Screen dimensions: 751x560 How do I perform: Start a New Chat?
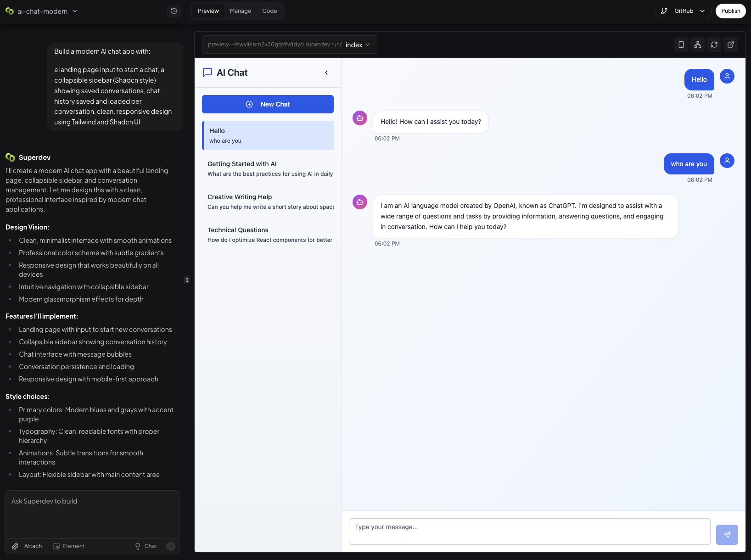(x=268, y=104)
